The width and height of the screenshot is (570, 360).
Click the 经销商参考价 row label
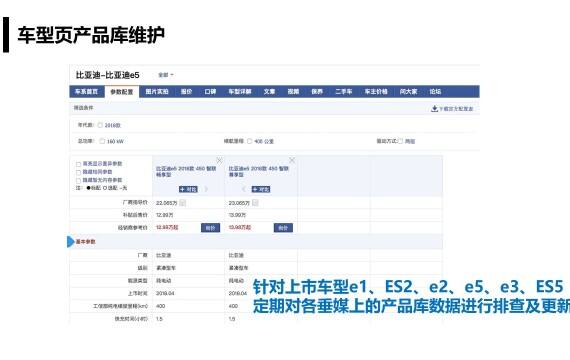point(132,228)
